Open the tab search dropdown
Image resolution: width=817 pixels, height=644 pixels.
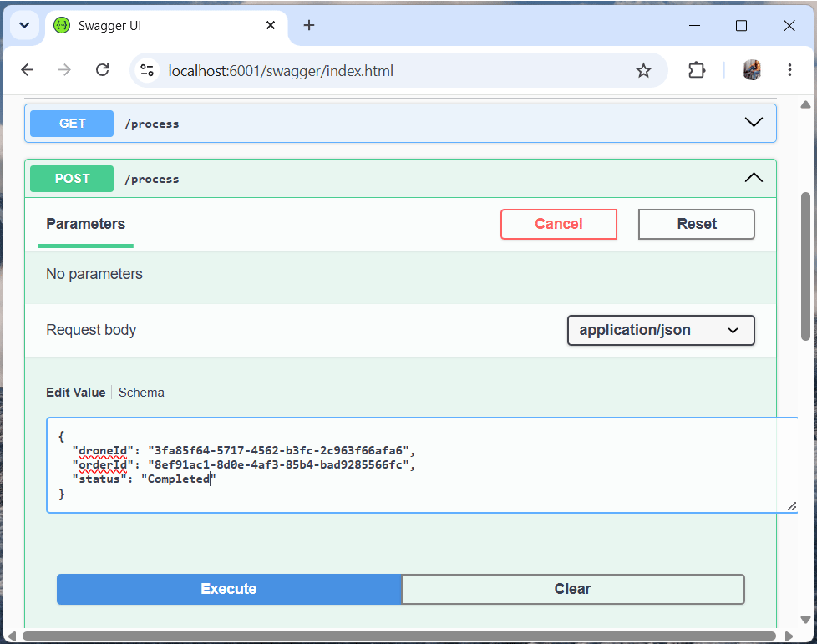coord(24,25)
